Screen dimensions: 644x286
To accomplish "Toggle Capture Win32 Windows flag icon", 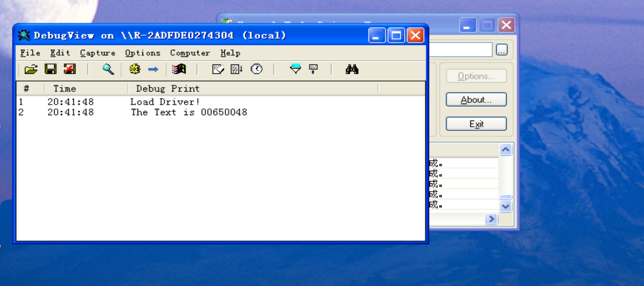I will pyautogui.click(x=179, y=69).
